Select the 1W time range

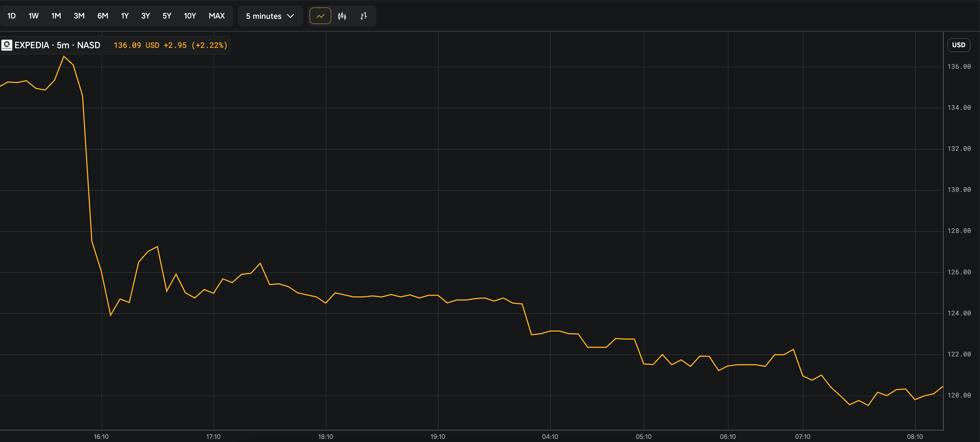point(34,16)
